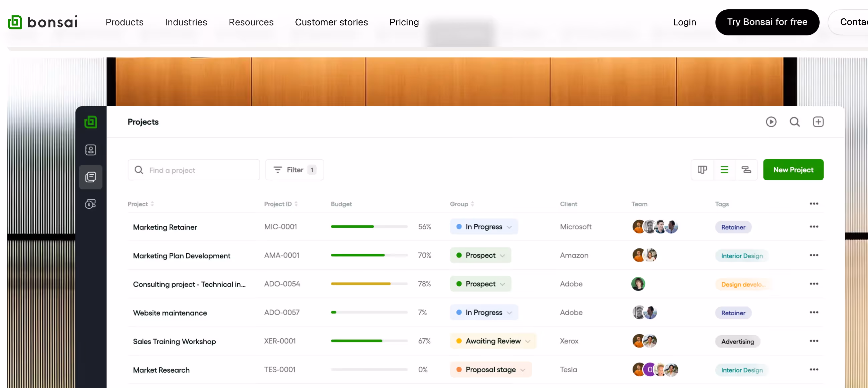The width and height of the screenshot is (868, 388).
Task: Switch to the list view
Action: 724,170
